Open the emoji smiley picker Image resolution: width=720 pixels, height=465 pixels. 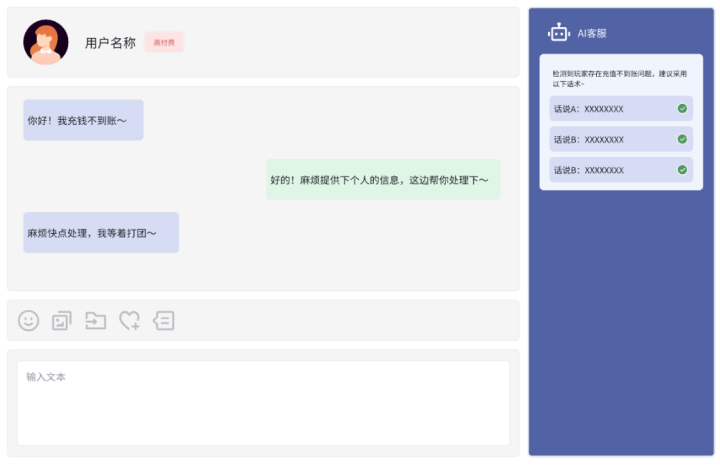pos(28,320)
